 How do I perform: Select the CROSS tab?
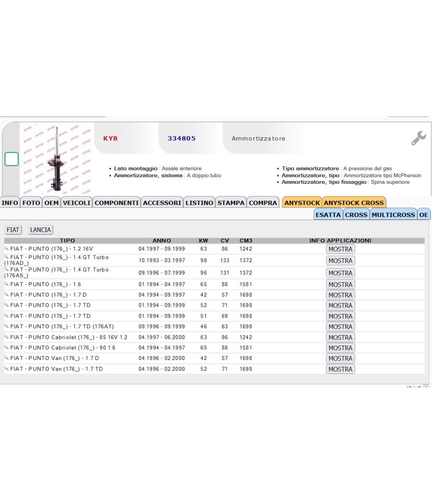(356, 215)
